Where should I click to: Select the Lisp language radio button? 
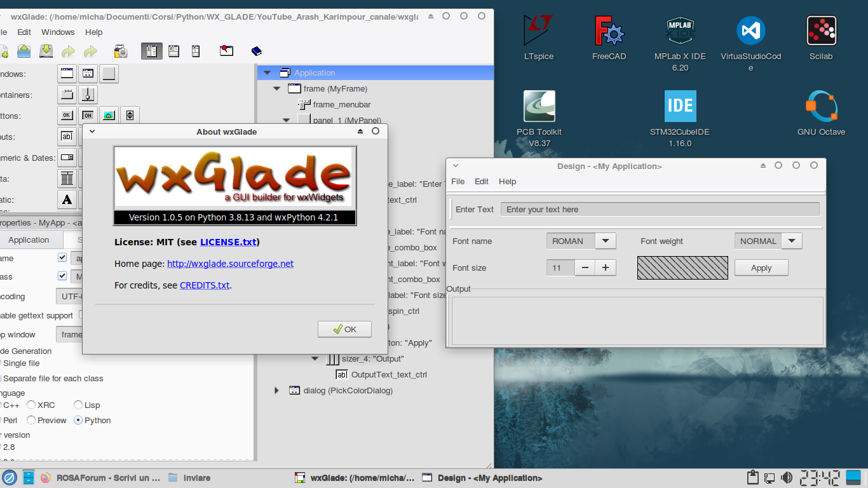pyautogui.click(x=78, y=405)
